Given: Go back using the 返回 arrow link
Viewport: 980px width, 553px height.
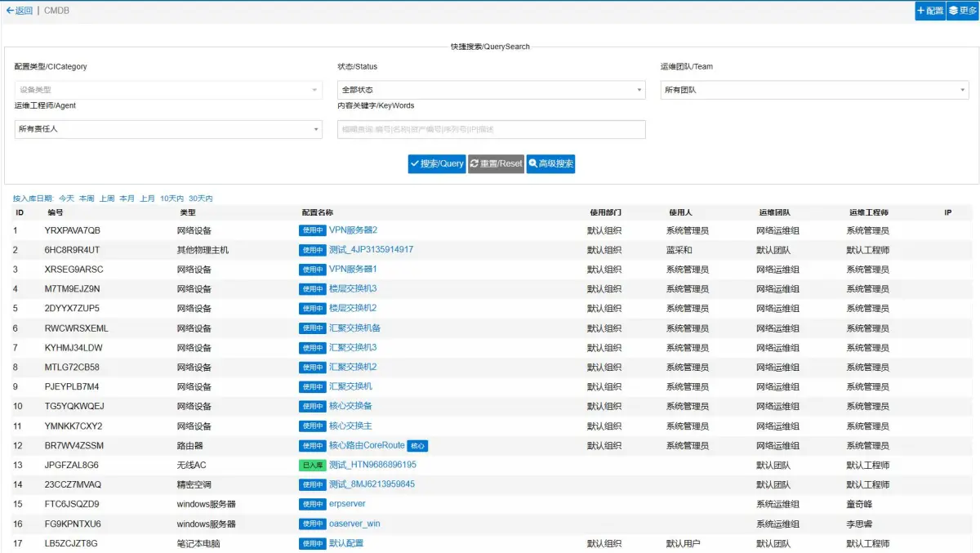Looking at the screenshot, I should pos(19,11).
